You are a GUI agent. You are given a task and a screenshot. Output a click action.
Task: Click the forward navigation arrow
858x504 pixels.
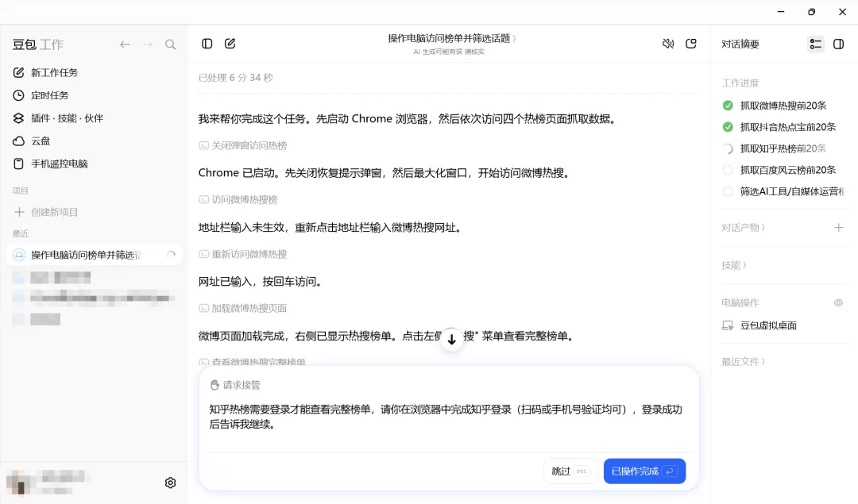[x=148, y=44]
